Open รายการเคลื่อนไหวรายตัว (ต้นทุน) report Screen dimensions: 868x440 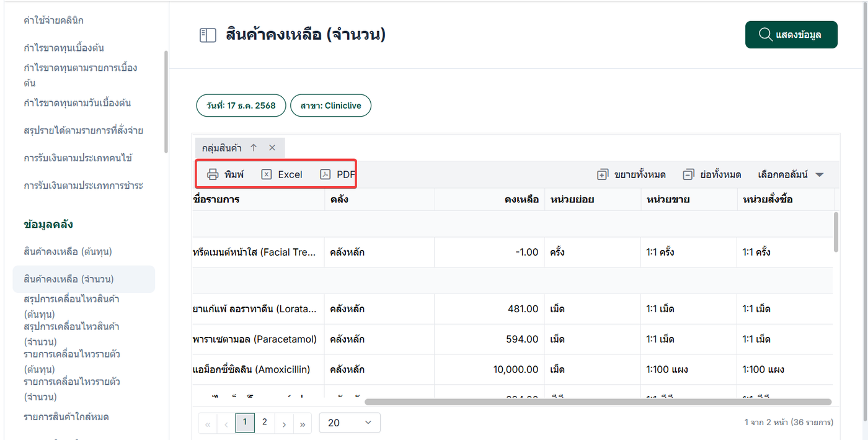click(72, 362)
